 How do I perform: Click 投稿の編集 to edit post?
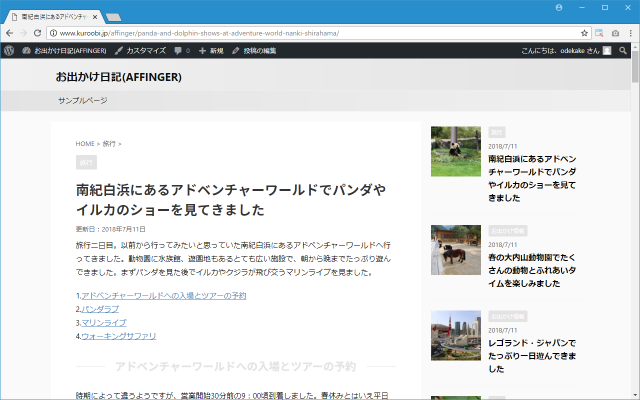point(254,51)
